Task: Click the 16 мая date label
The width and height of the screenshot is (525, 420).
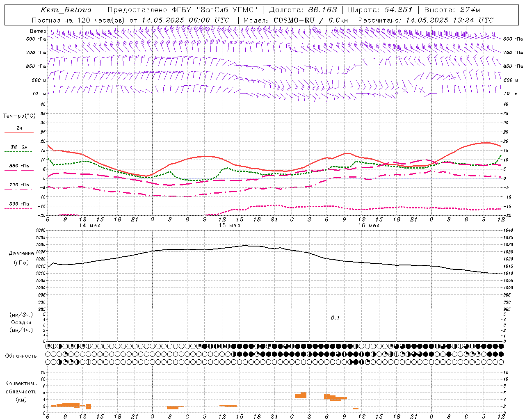Action: click(369, 226)
